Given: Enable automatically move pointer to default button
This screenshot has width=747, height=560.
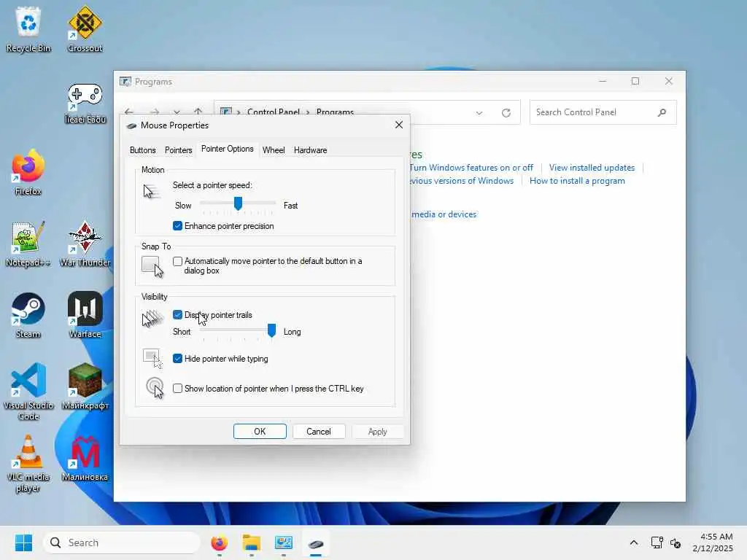Looking at the screenshot, I should pos(177,261).
